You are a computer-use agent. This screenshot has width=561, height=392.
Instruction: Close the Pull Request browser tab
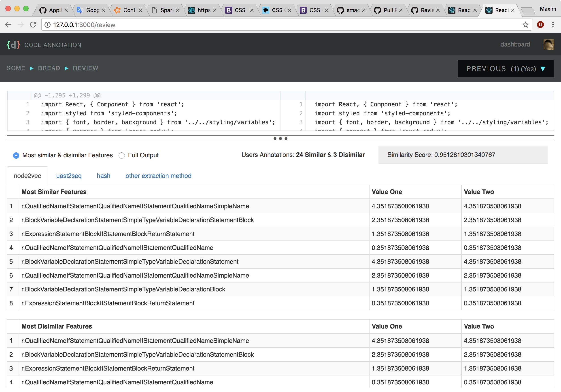click(x=401, y=10)
